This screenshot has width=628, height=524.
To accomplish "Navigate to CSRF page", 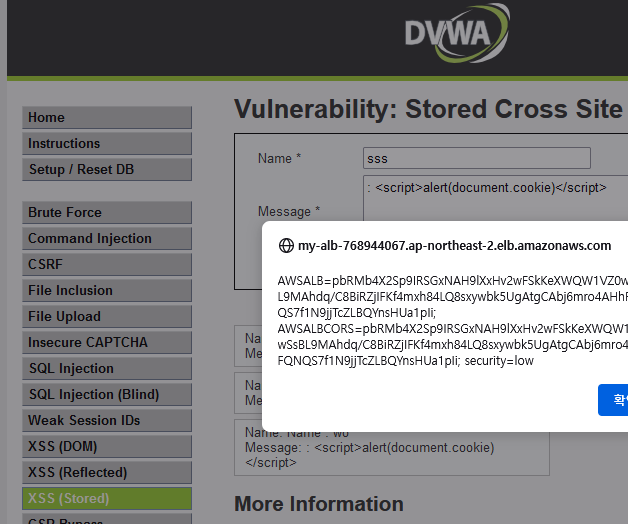I will [107, 264].
